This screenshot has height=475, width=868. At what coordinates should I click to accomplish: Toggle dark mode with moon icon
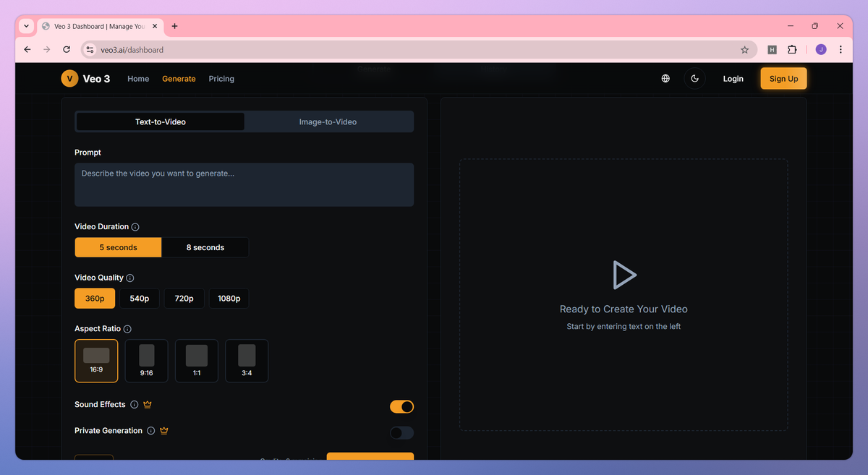[x=694, y=79]
